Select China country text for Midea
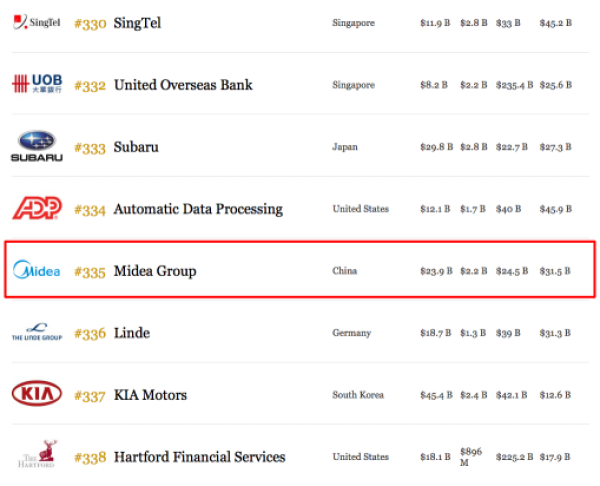This screenshot has height=486, width=600. (x=345, y=271)
